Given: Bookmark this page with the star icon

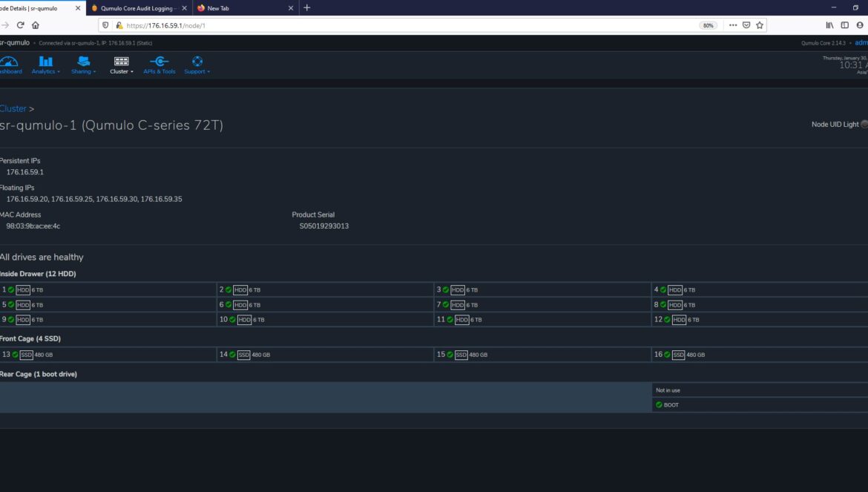Looking at the screenshot, I should point(760,25).
